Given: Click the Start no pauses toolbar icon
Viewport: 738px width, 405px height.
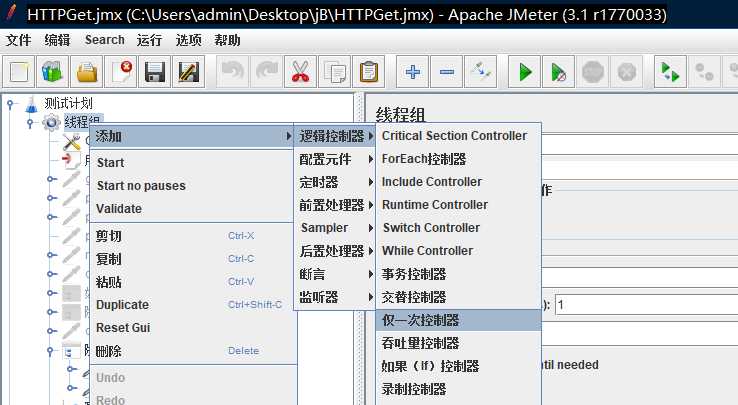Looking at the screenshot, I should click(559, 72).
